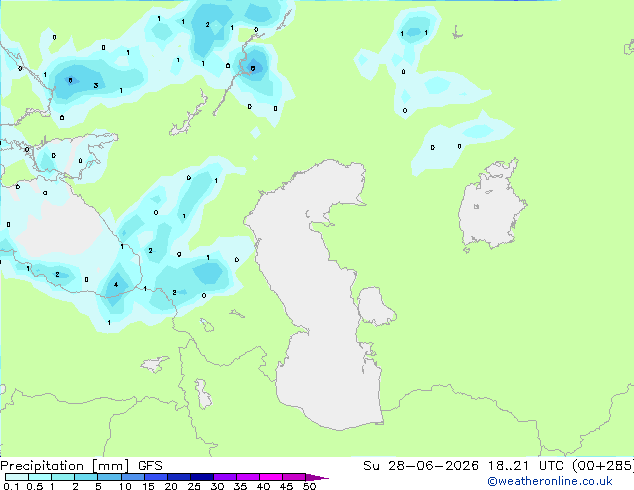Click the 45–50 mm legend swatch
The height and width of the screenshot is (490, 634).
pyautogui.click(x=294, y=477)
